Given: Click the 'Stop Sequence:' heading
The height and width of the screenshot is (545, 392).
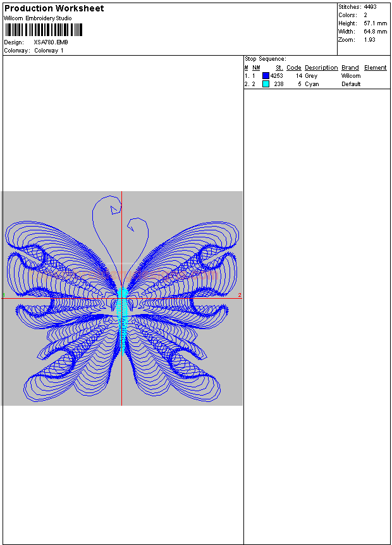Looking at the screenshot, I should (266, 59).
